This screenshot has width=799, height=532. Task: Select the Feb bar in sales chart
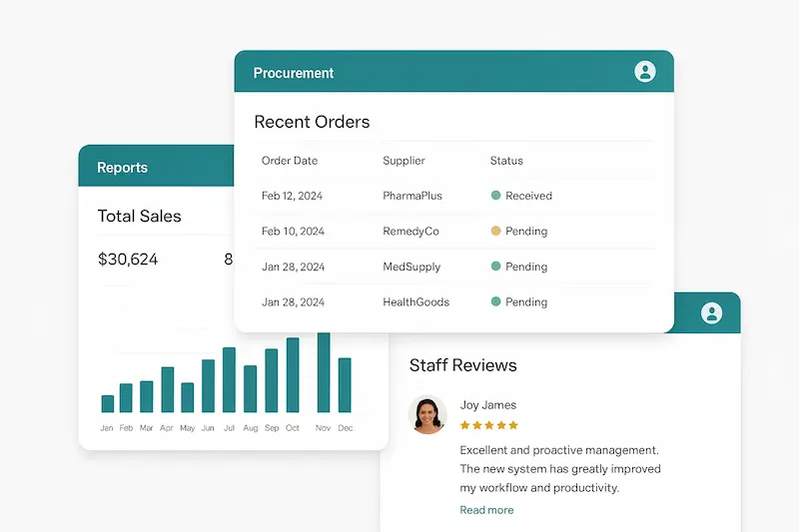click(x=126, y=397)
